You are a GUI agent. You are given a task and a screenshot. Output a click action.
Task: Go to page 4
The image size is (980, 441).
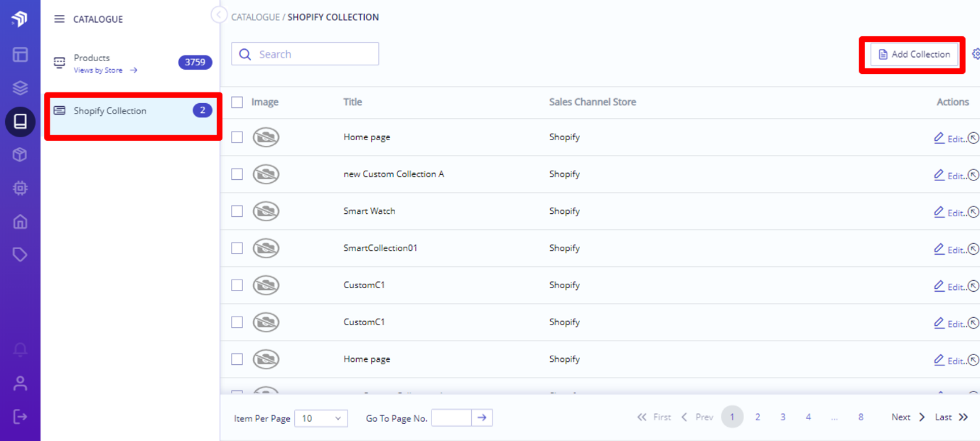coord(808,418)
